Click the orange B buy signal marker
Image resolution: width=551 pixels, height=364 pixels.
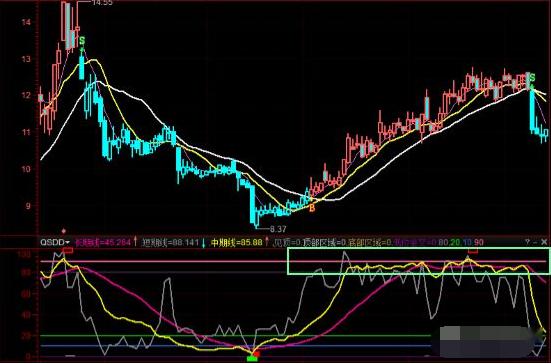tap(312, 208)
